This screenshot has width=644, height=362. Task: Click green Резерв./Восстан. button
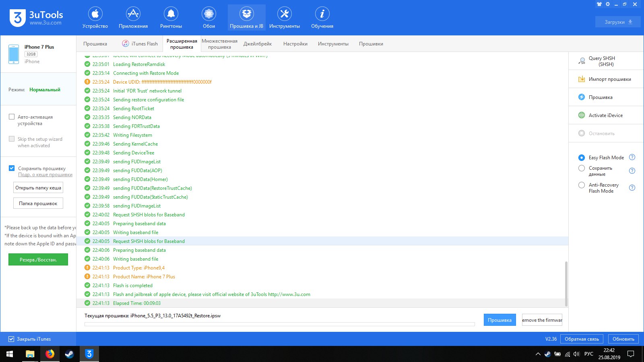click(x=38, y=259)
